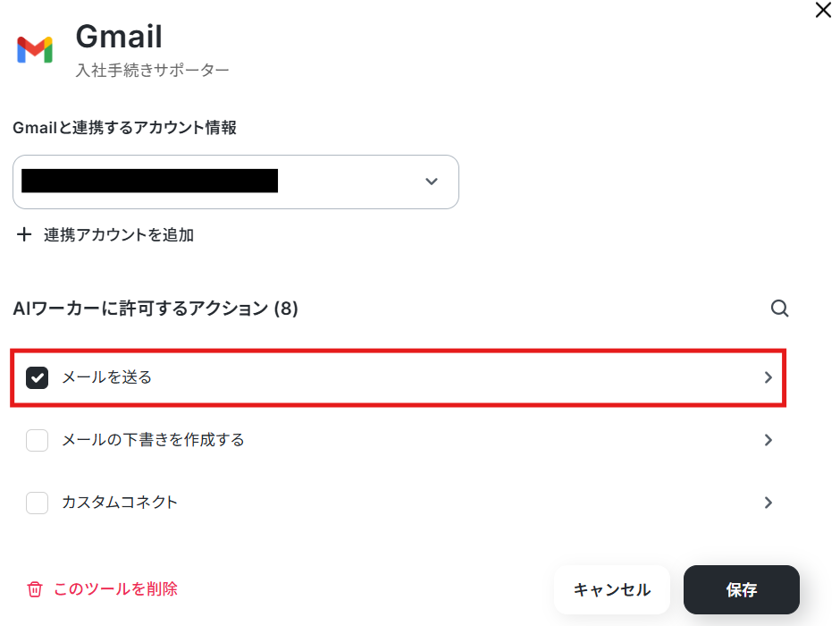This screenshot has width=840, height=626.
Task: Click the Gmail logo icon
Action: pos(35,50)
